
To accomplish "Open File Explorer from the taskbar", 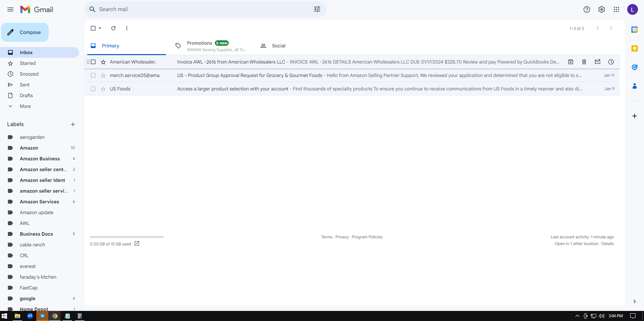I will tap(17, 316).
